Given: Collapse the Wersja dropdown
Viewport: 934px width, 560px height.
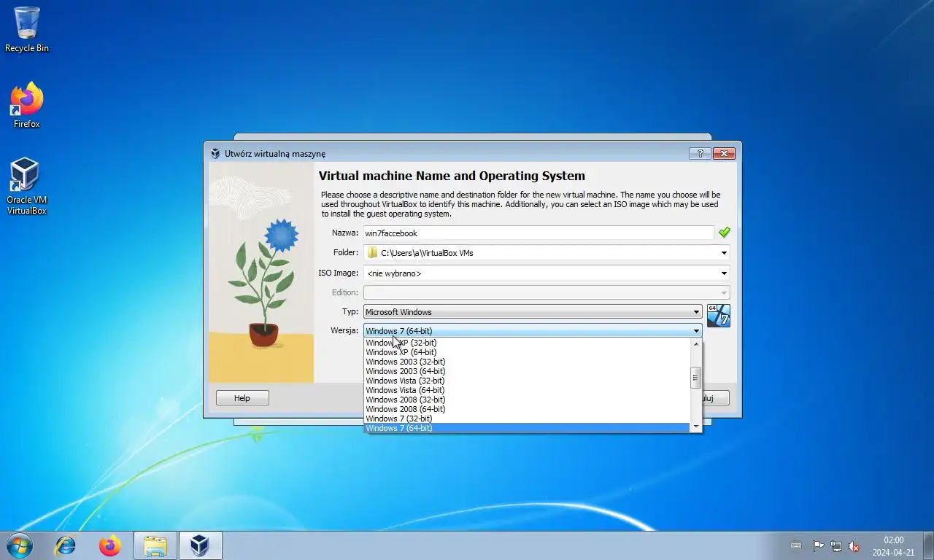Looking at the screenshot, I should coord(533,331).
